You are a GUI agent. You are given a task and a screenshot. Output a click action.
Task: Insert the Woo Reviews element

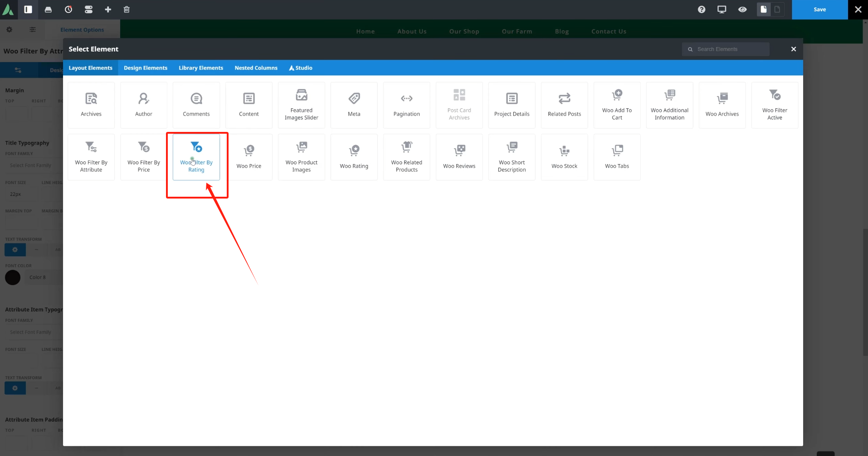pos(459,157)
